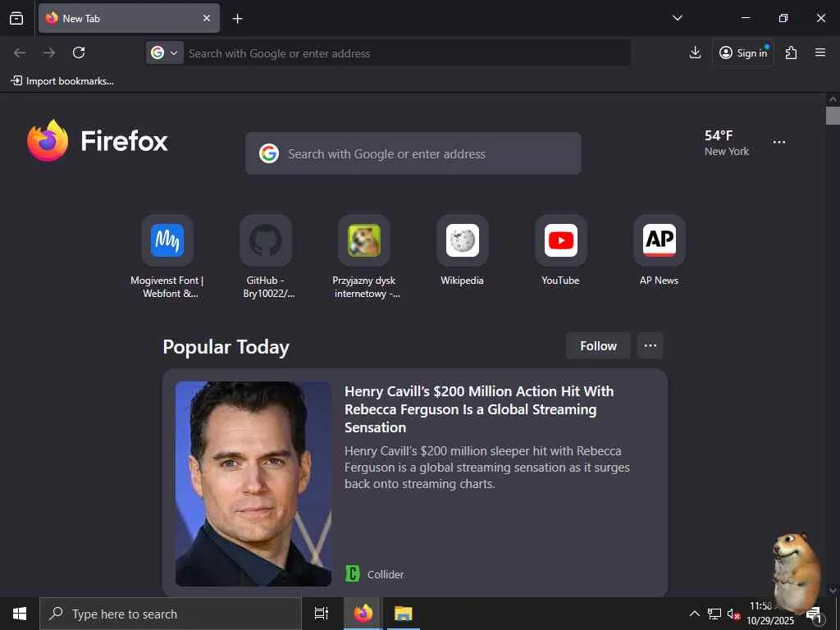
Task: Click the Henry Cavill article thumbnail
Action: click(253, 484)
